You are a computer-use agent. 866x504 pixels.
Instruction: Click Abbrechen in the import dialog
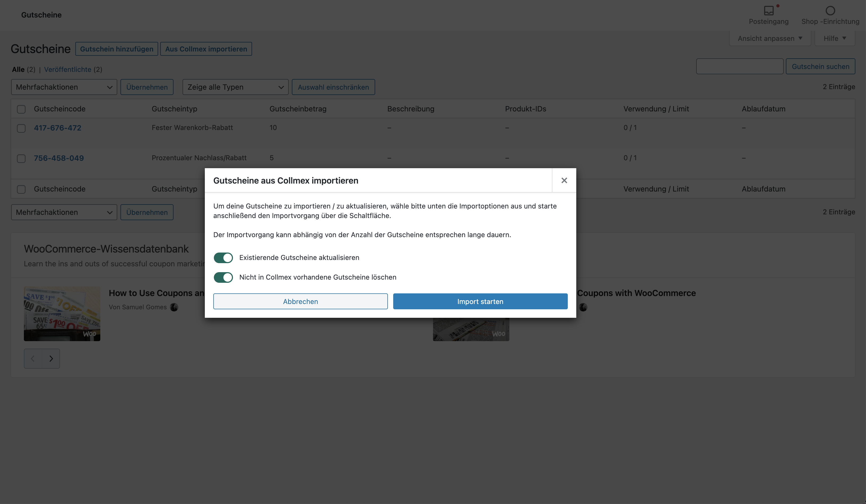[300, 301]
